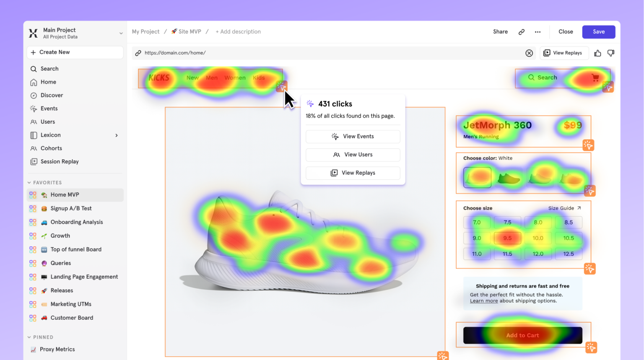Click the cursor badge on the Add to Cart heatmap
Screen dimensions: 644x360
click(x=591, y=347)
